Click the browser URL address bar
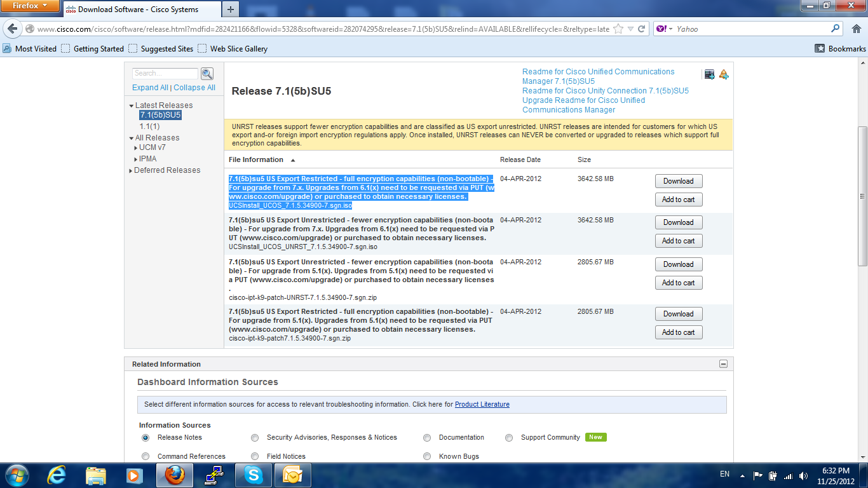 click(323, 29)
